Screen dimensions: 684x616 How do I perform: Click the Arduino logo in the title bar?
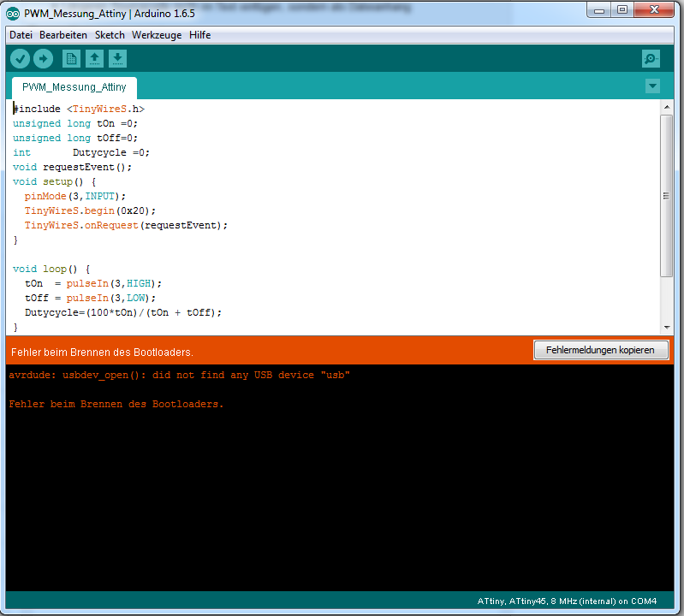point(13,14)
